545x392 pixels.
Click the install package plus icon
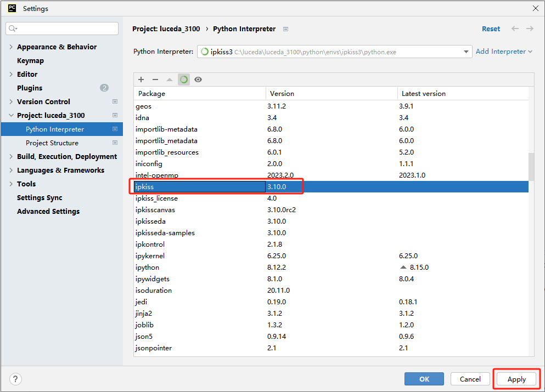click(x=141, y=79)
